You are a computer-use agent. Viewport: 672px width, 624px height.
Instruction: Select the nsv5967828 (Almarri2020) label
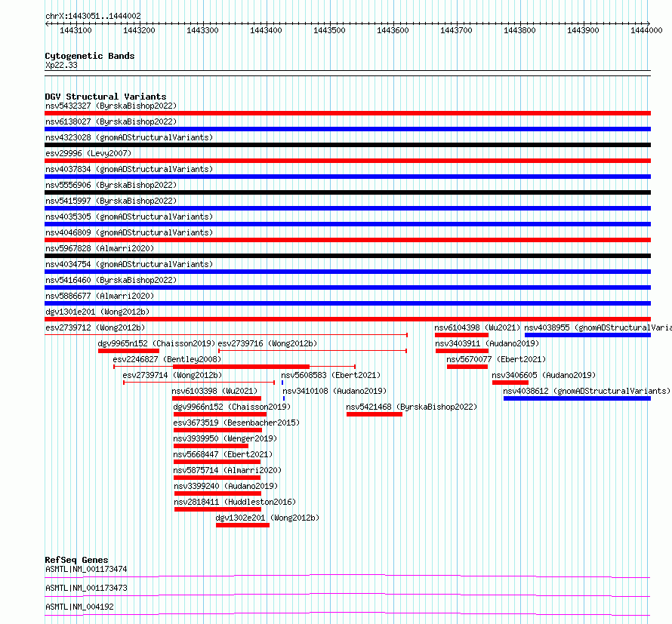[x=100, y=248]
